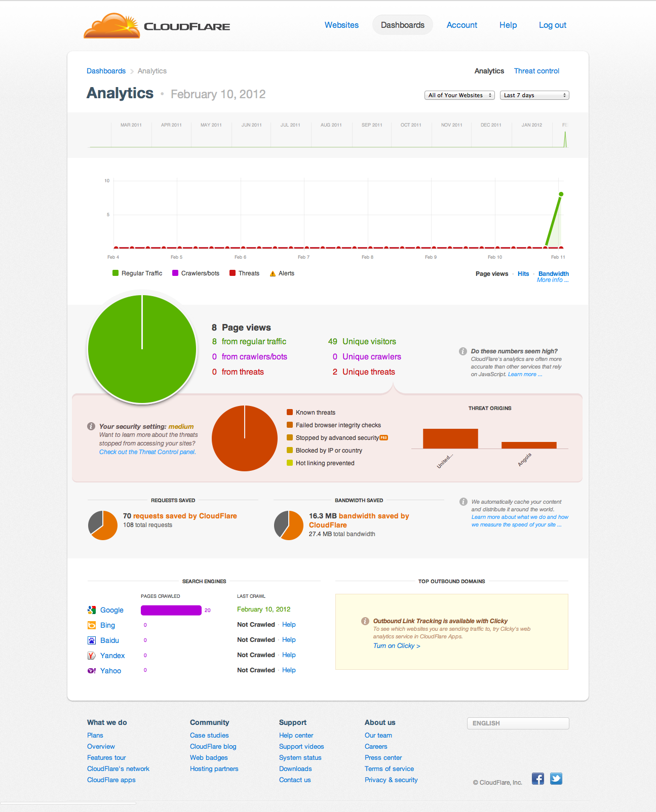Image resolution: width=656 pixels, height=812 pixels.
Task: Click 'Learn more ...' about analytics accuracy
Action: pyautogui.click(x=525, y=375)
